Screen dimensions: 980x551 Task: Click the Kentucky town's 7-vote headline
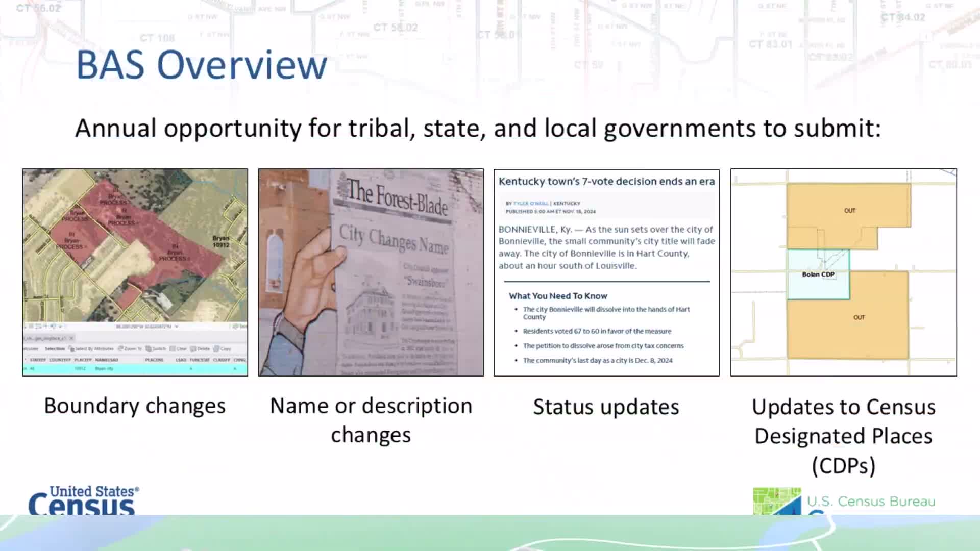[x=606, y=182]
